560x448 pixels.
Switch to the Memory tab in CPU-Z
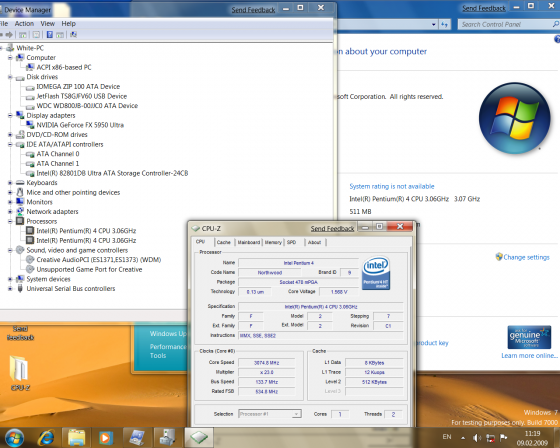click(x=273, y=242)
